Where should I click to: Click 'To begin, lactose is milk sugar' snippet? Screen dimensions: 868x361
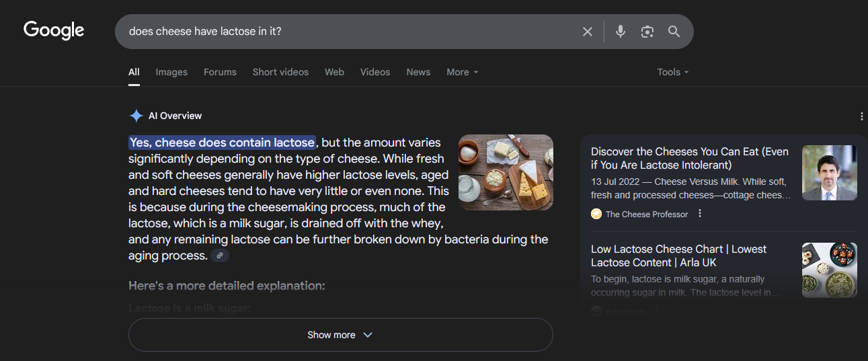686,286
